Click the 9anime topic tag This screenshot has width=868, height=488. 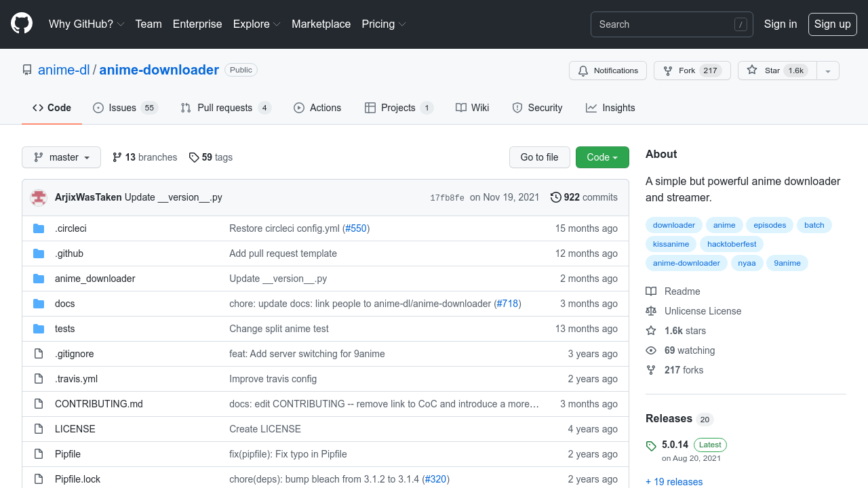(x=787, y=263)
